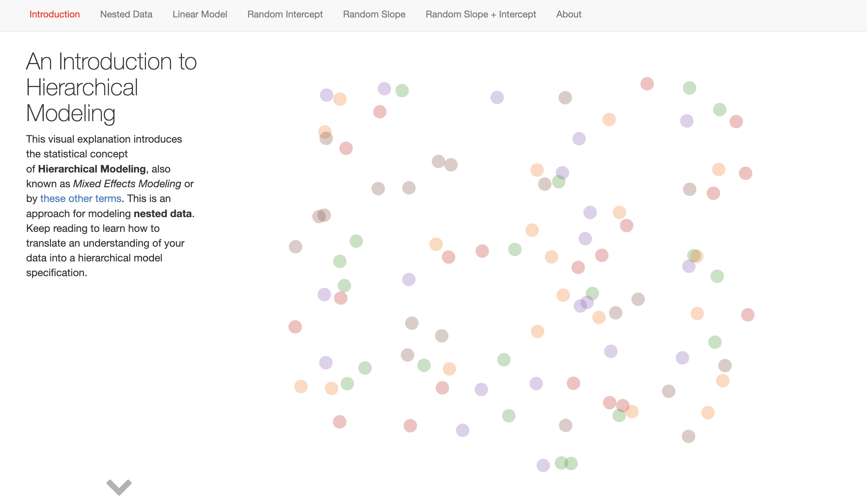Follow the "these other terms" link
The width and height of the screenshot is (867, 504).
81,199
